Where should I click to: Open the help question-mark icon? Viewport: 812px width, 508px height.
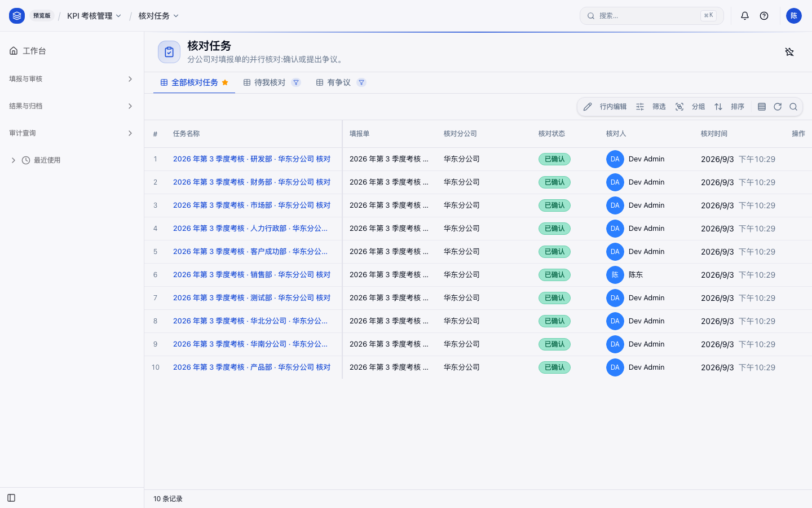tap(764, 16)
